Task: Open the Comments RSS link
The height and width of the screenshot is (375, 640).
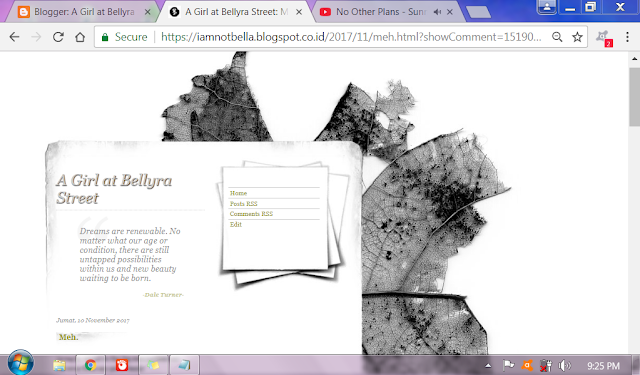Action: coord(251,214)
